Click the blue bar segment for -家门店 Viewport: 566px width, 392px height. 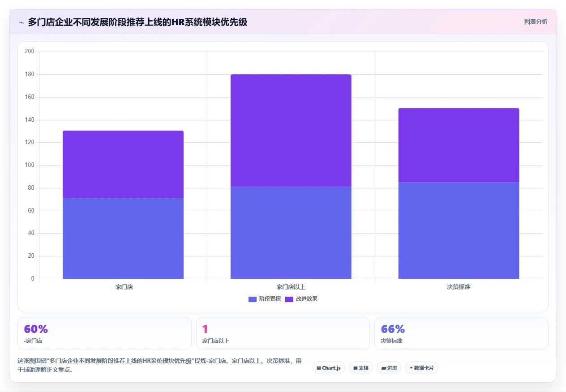123,239
